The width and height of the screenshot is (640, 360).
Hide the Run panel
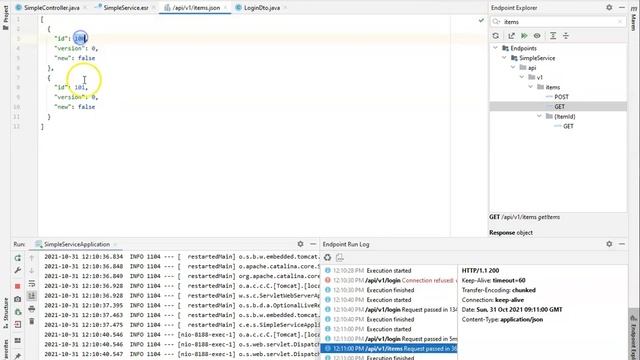coord(313,244)
